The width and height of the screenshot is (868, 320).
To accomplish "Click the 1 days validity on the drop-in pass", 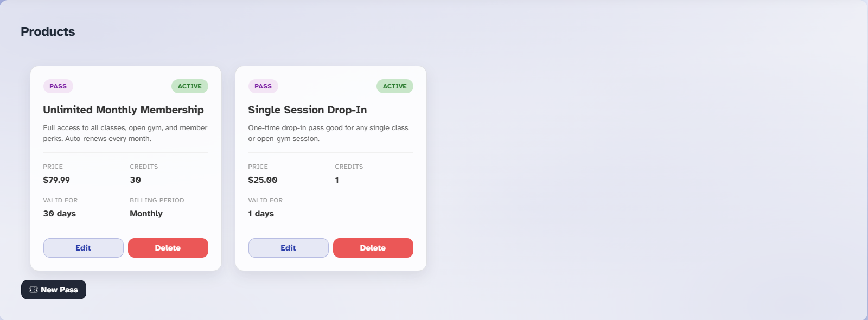I will pyautogui.click(x=260, y=213).
